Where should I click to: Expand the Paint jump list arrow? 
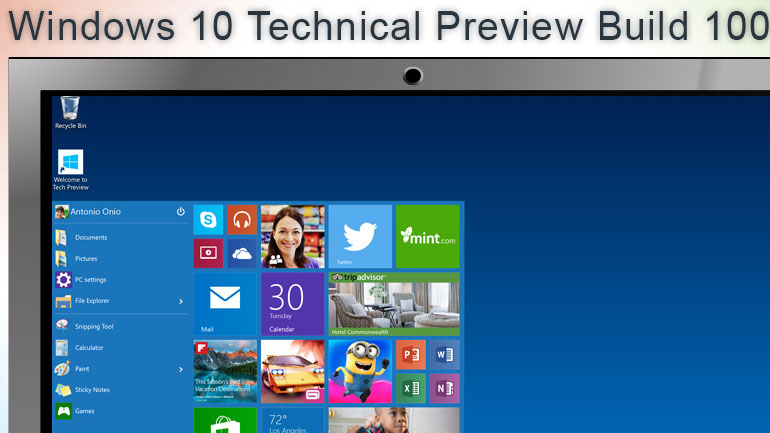point(181,369)
